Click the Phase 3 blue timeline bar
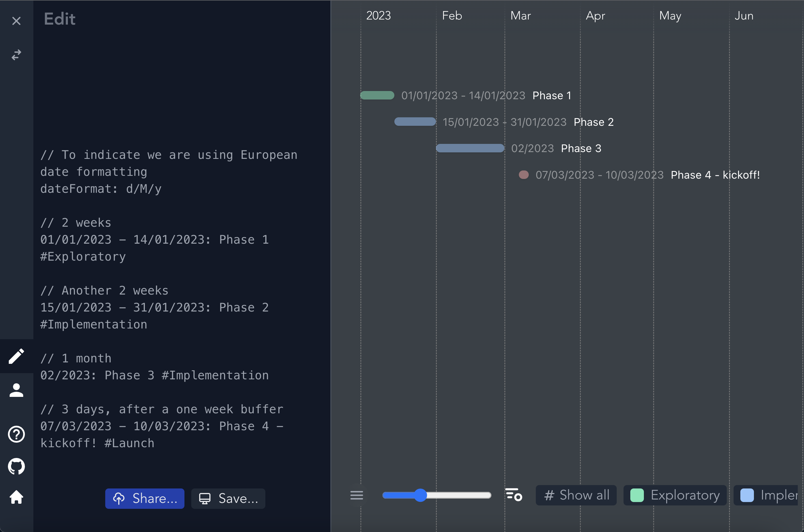The image size is (804, 532). click(x=470, y=148)
